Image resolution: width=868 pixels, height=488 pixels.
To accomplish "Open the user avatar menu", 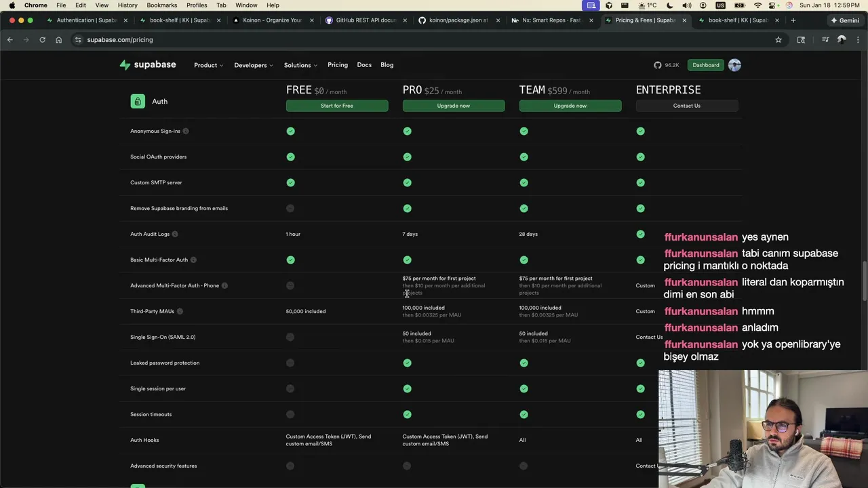I will pos(734,65).
